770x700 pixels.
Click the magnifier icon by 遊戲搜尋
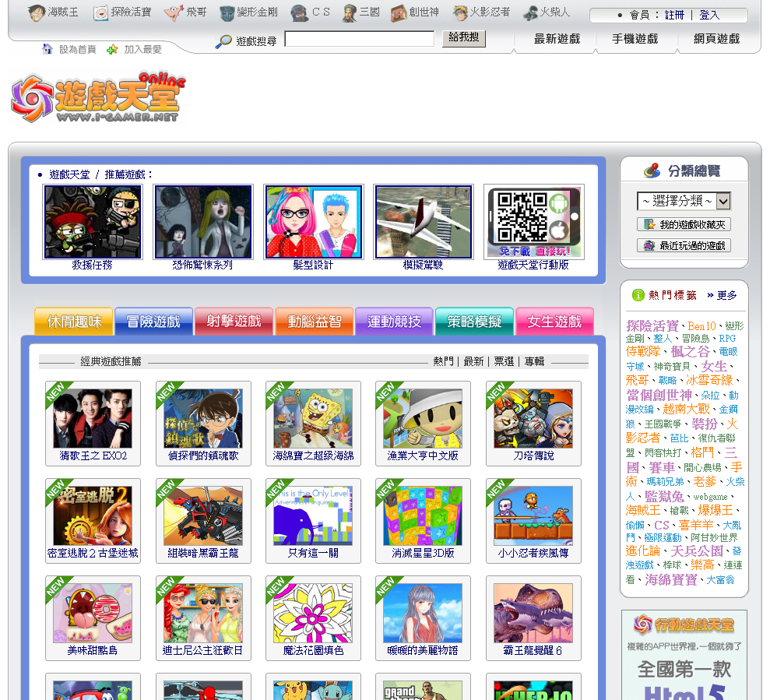[x=223, y=41]
